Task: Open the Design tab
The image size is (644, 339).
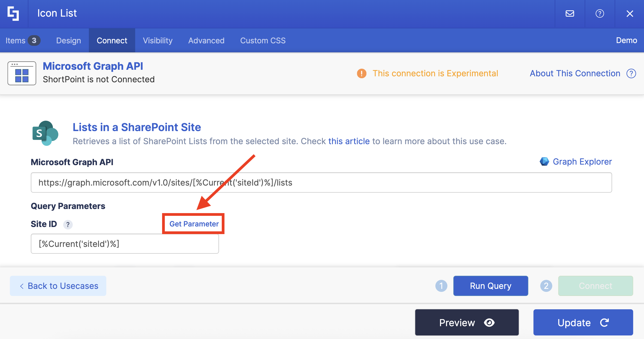Action: tap(68, 41)
